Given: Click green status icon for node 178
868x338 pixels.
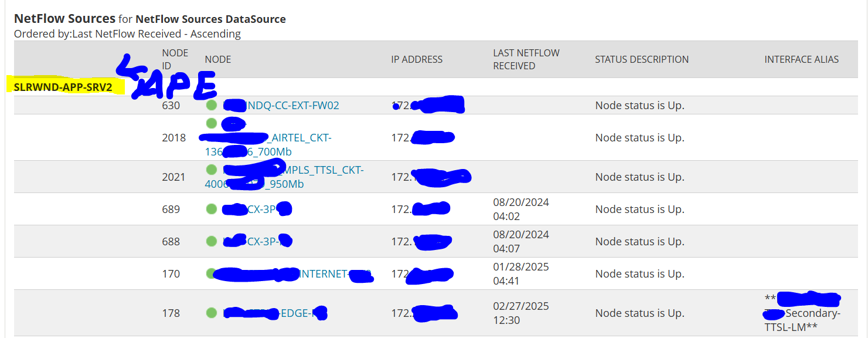Looking at the screenshot, I should click(x=211, y=313).
